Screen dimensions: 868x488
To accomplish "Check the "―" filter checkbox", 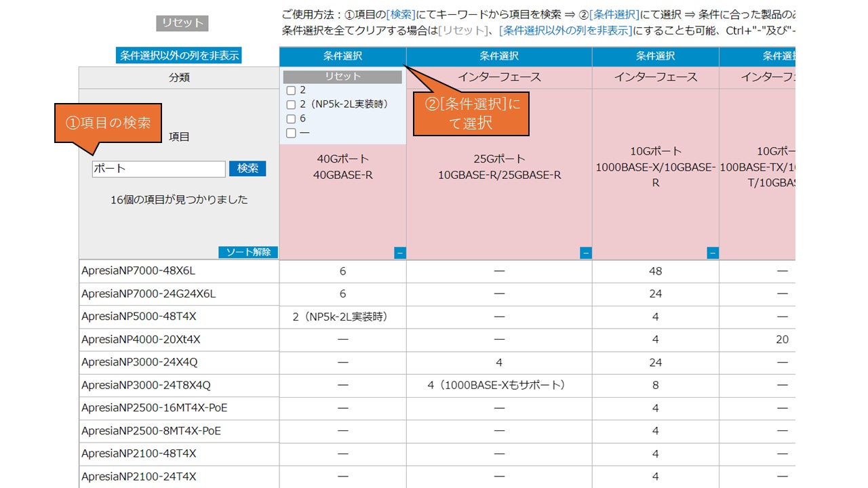I will pos(291,133).
